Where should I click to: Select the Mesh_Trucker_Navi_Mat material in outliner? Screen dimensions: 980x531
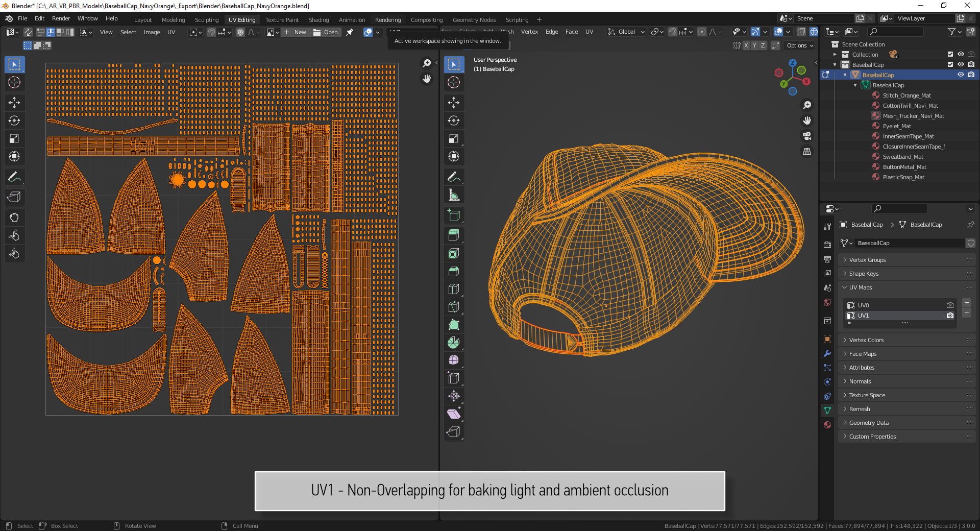(x=913, y=116)
